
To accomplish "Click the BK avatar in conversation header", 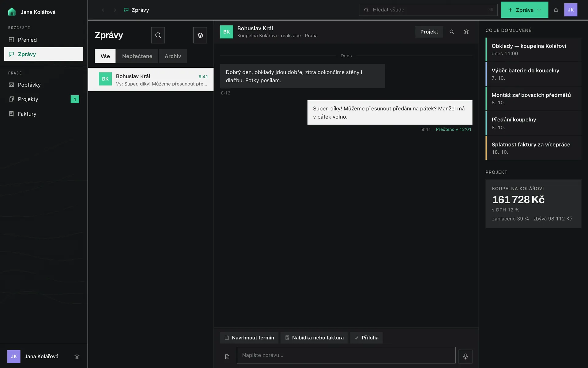I will tap(226, 32).
